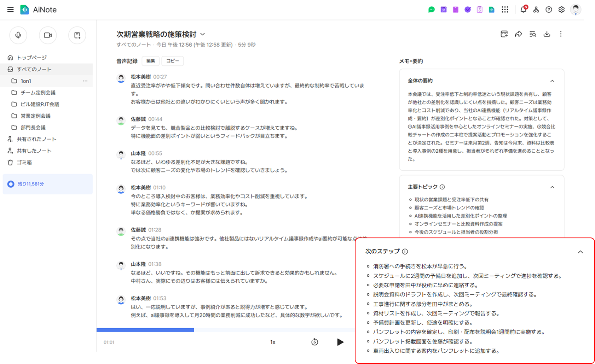The height and width of the screenshot is (364, 595).
Task: Go to 共有されたノート
Action: tap(36, 139)
